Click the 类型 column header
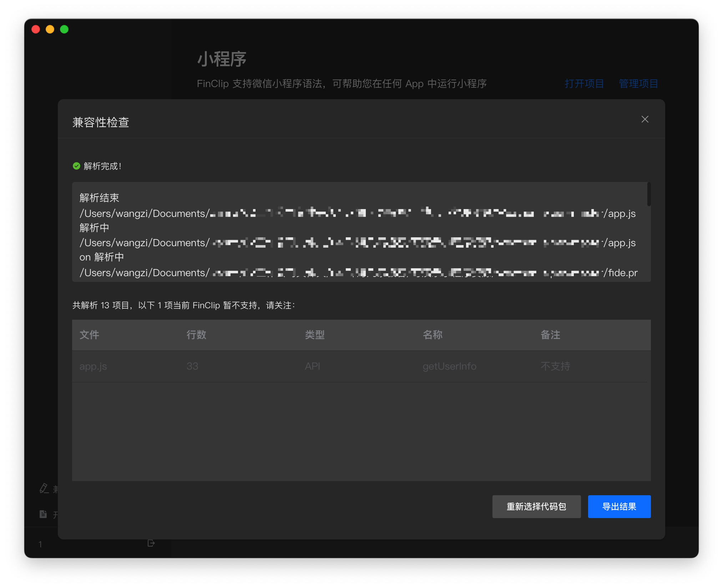The image size is (723, 588). tap(315, 335)
